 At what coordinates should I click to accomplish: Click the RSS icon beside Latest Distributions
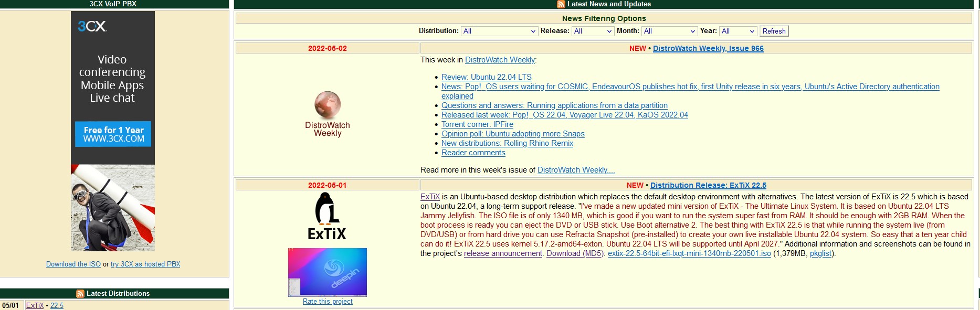coord(80,294)
